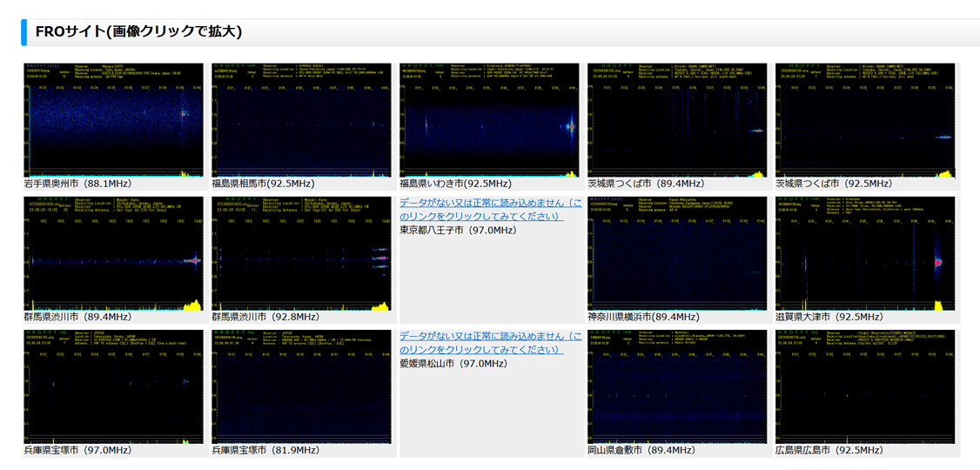Image resolution: width=980 pixels, height=470 pixels.
Task: Click the 岩手県奥州市 (88.1MHz) caption text
Action: (77, 184)
